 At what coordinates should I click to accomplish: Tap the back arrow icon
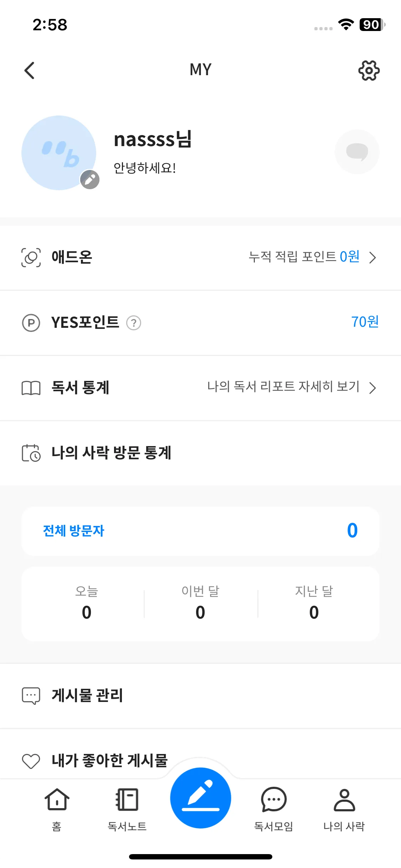coord(30,70)
